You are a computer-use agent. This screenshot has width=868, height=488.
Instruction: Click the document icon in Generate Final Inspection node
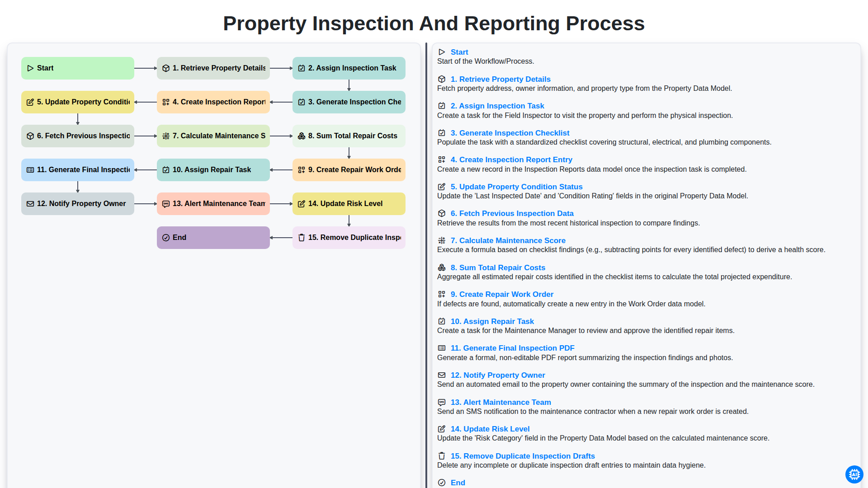coord(30,170)
